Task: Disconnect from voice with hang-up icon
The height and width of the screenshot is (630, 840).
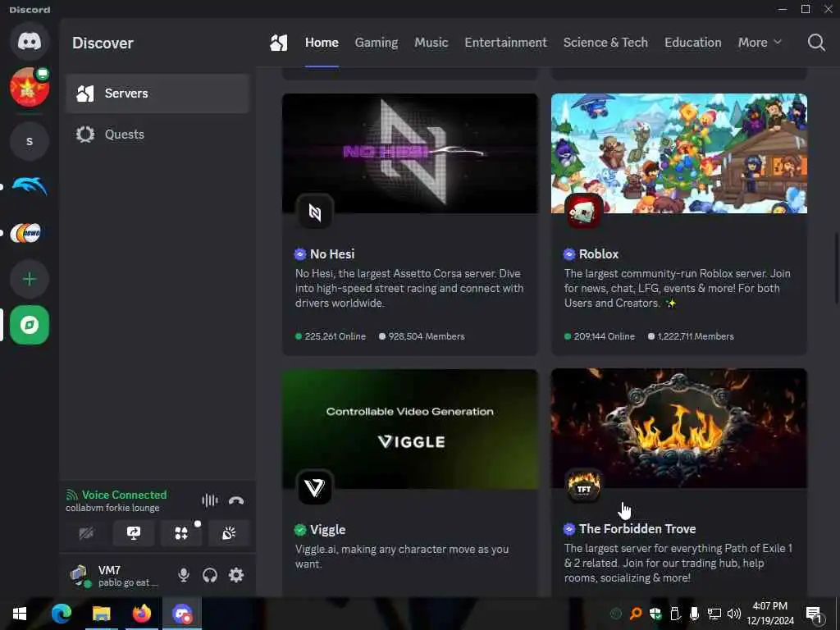Action: pos(236,500)
